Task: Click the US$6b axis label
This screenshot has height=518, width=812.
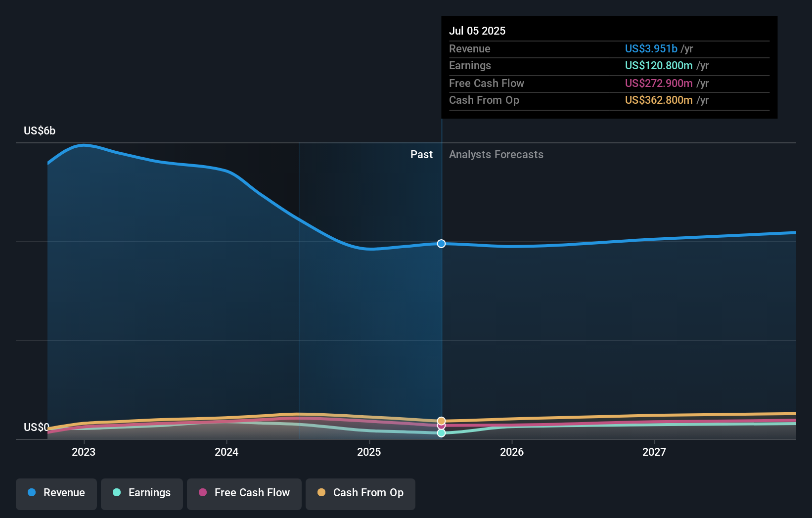Action: 40,130
